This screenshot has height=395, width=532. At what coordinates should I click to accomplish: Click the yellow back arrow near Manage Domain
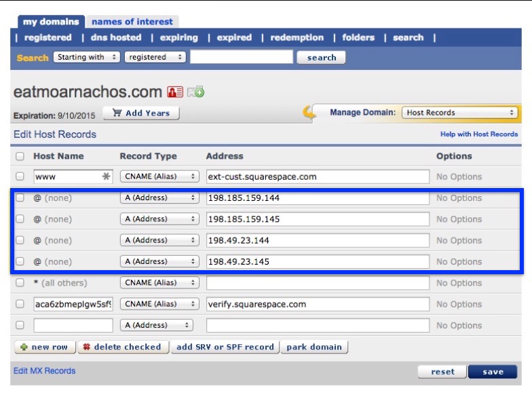pos(309,113)
